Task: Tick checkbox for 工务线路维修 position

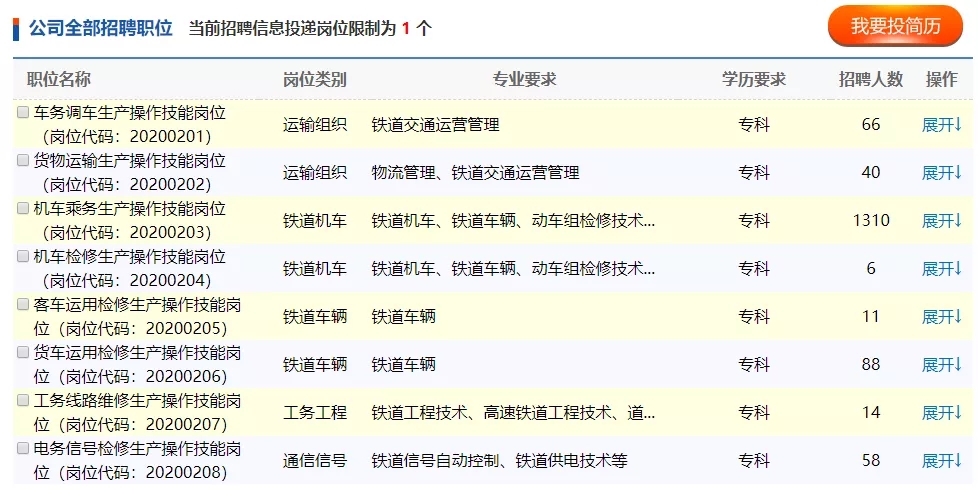Action: pyautogui.click(x=23, y=401)
